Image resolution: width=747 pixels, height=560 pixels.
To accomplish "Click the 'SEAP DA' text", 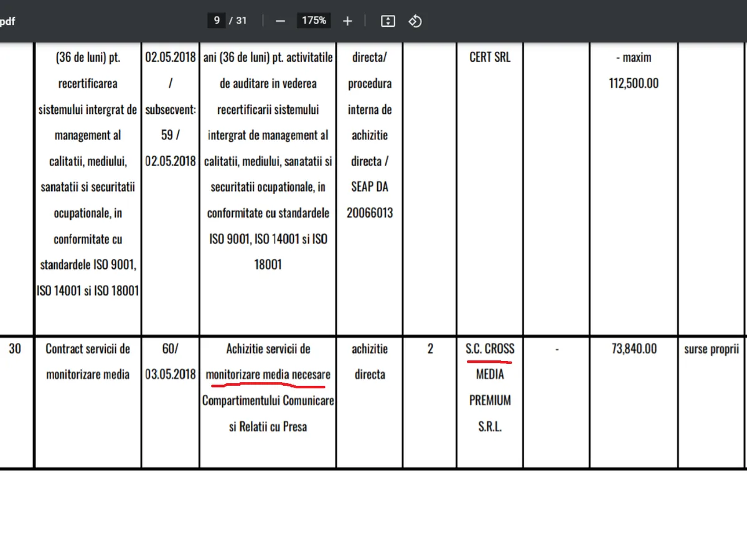I will click(370, 187).
